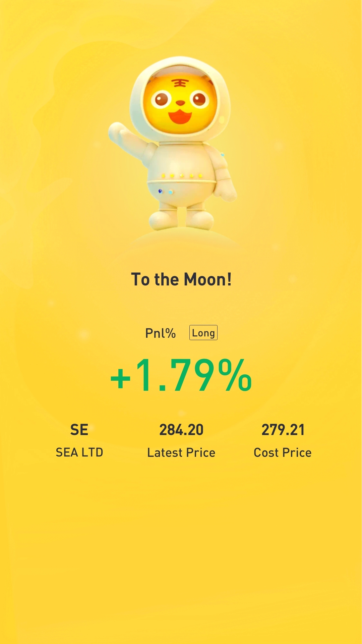Select the SE ticker symbol

(x=79, y=430)
